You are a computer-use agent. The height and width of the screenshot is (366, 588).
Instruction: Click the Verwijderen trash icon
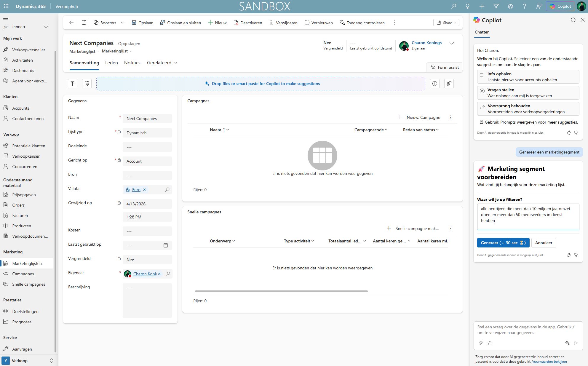(x=271, y=23)
